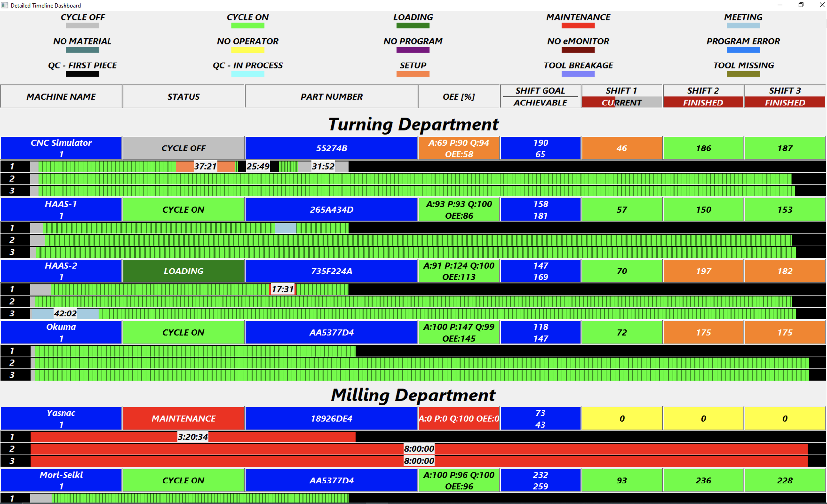Click part number 55274B
The image size is (827, 504).
[x=331, y=148]
